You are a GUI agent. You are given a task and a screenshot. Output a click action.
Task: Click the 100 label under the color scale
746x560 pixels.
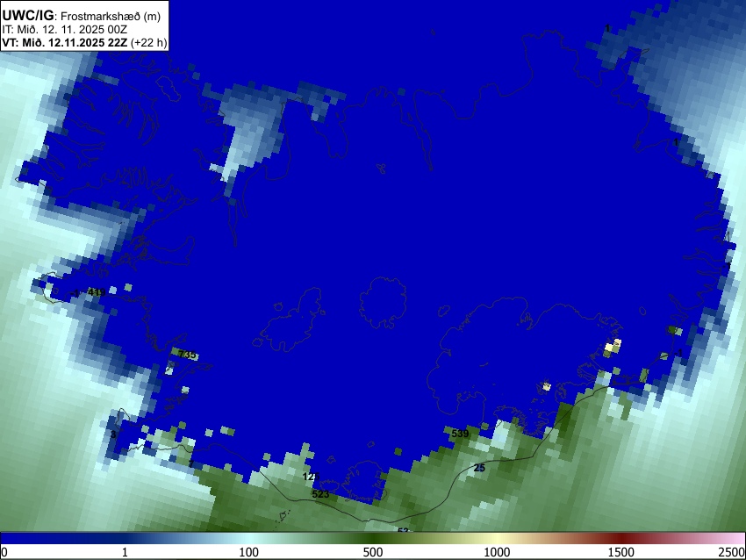coord(248,552)
